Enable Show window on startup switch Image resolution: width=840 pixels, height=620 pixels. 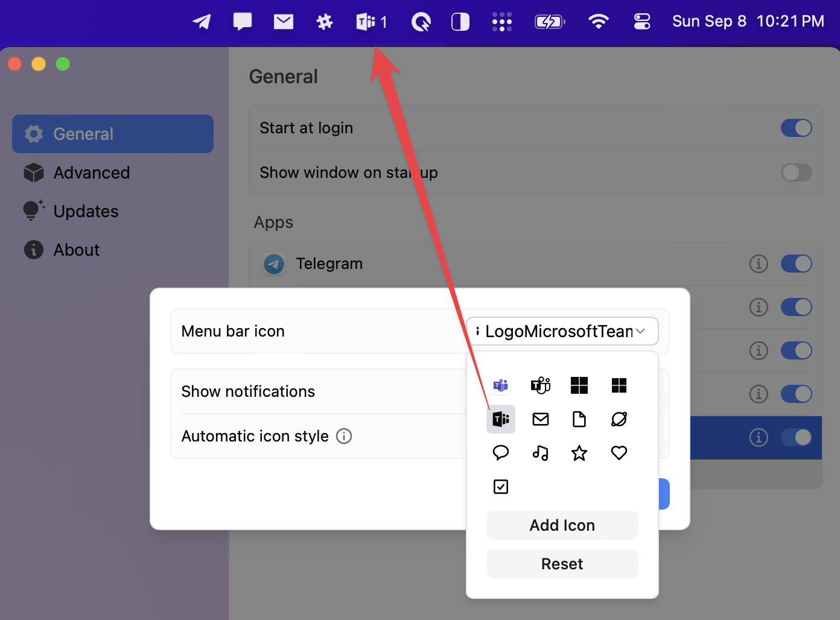(x=797, y=172)
